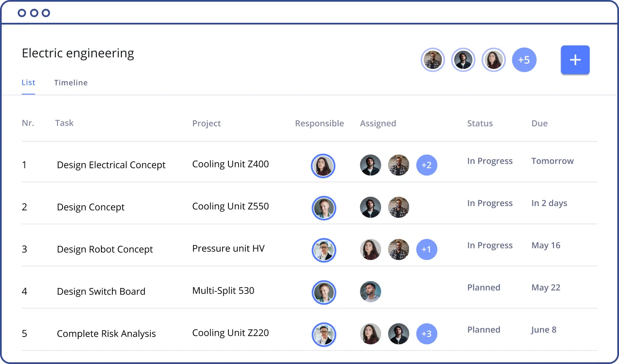The height and width of the screenshot is (364, 619).
Task: Click the Status column header
Action: [480, 124]
